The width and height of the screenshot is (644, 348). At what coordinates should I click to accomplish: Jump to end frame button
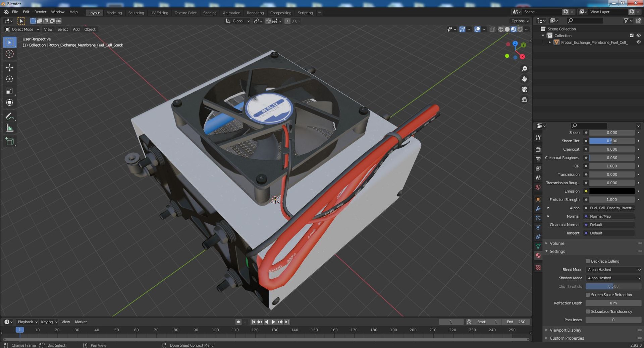tap(287, 322)
